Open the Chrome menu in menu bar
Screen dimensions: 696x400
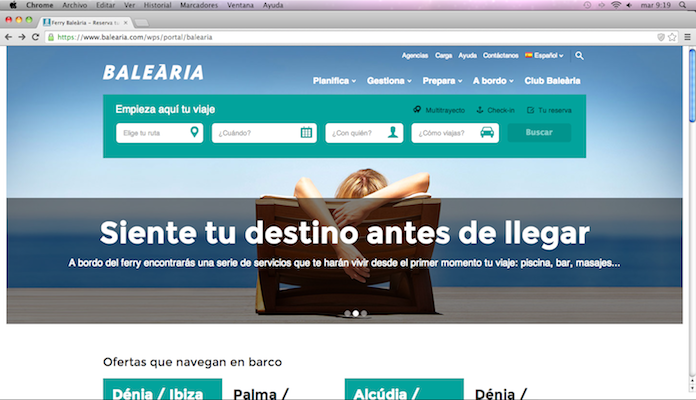tap(40, 5)
